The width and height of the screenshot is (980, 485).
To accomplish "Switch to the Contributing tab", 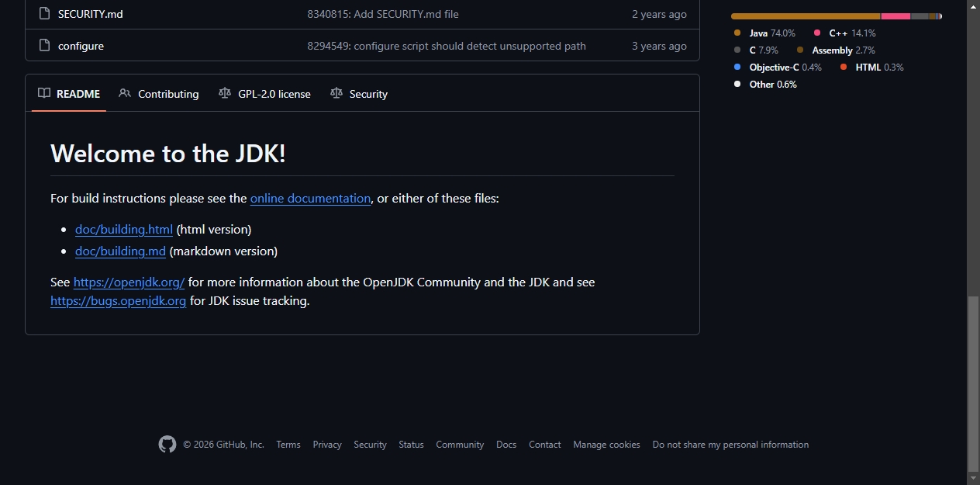I will click(x=159, y=94).
